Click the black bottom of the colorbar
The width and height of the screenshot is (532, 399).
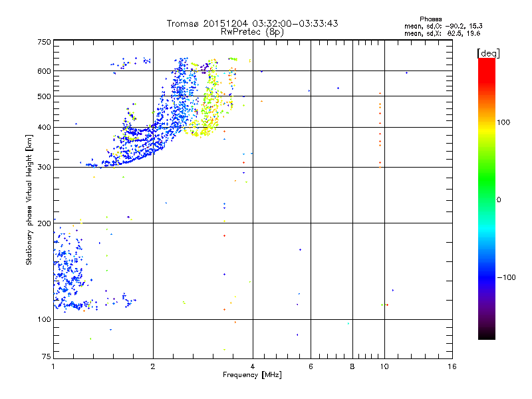(x=487, y=334)
